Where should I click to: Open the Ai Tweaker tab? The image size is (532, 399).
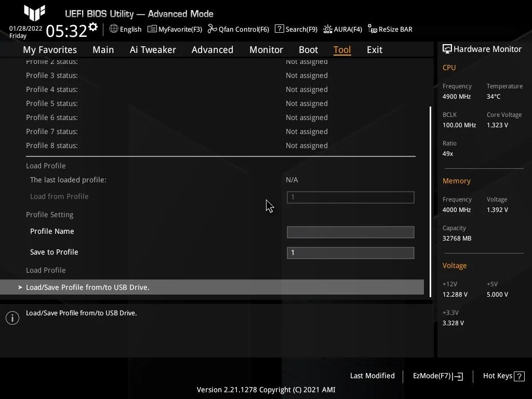pyautogui.click(x=153, y=50)
